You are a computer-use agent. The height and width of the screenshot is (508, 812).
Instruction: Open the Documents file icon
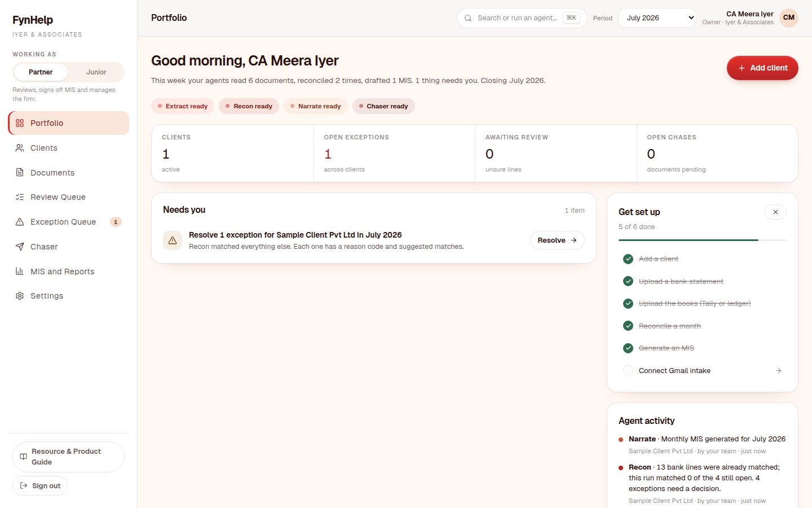pyautogui.click(x=20, y=173)
